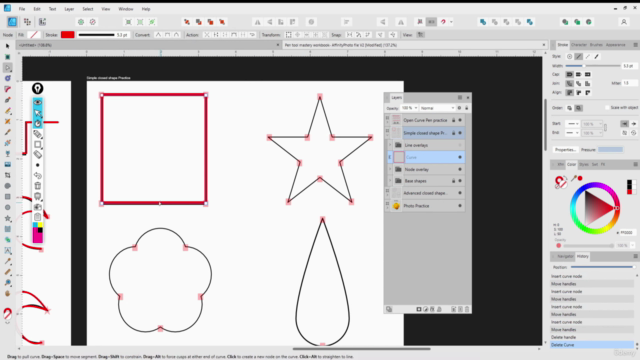The width and height of the screenshot is (640, 360).
Task: Switch to the Styles tab
Action: (x=584, y=164)
